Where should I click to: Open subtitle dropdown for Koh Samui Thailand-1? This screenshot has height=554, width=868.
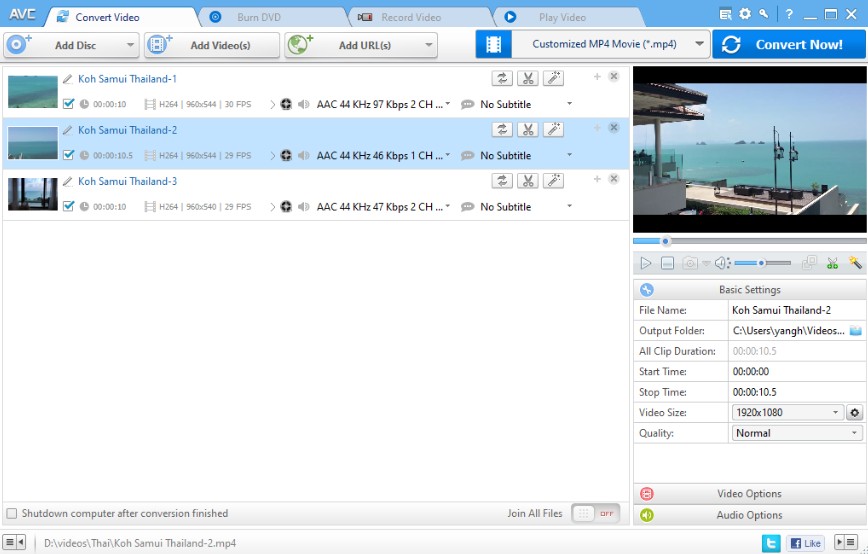point(569,104)
